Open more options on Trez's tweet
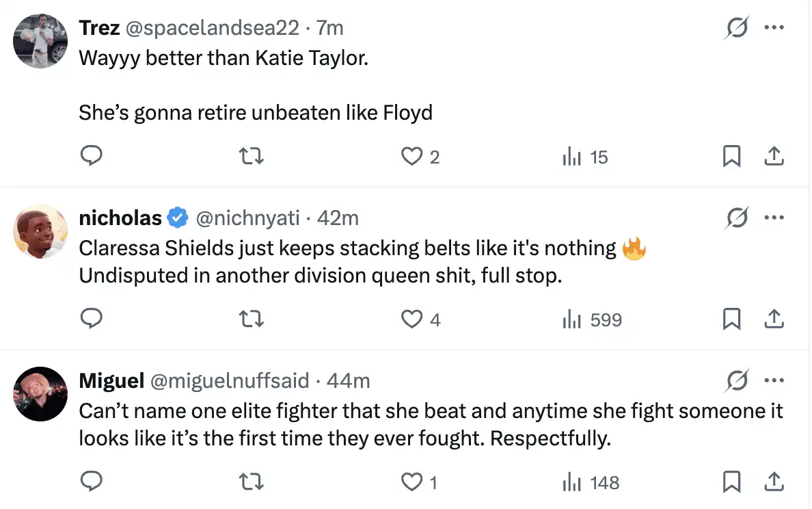The width and height of the screenshot is (812, 509). pyautogui.click(x=774, y=29)
